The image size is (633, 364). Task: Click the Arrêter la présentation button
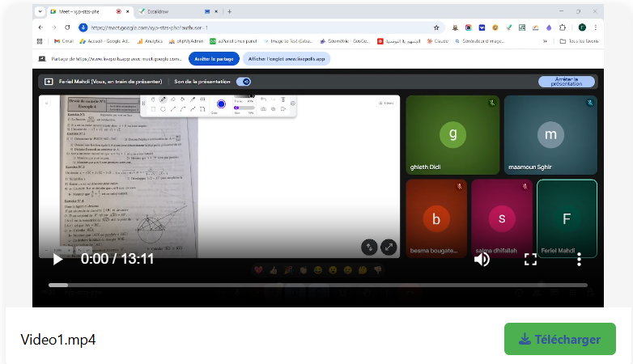pyautogui.click(x=566, y=82)
